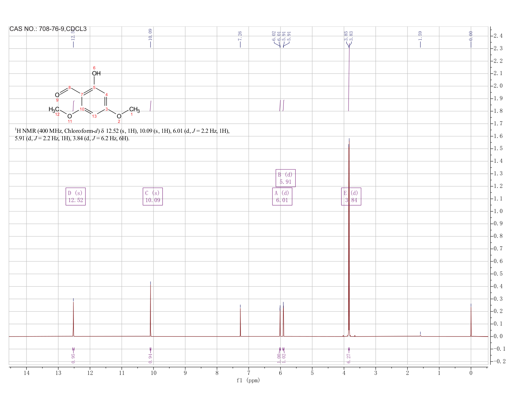
Task: Click the aldehyde O atom labeled 9
Action: (57, 95)
